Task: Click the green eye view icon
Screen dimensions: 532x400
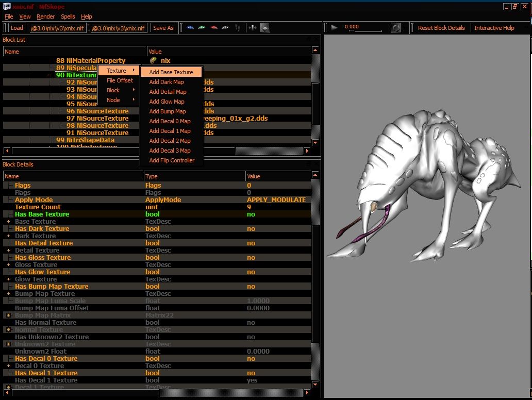Action: 202,28
